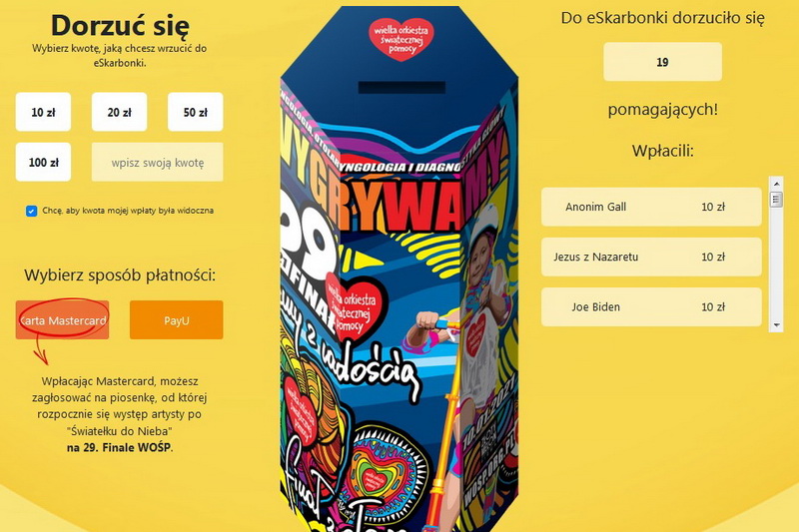This screenshot has height=532, width=799.
Task: Click the red WOŚP heart logo on box top
Action: (401, 39)
